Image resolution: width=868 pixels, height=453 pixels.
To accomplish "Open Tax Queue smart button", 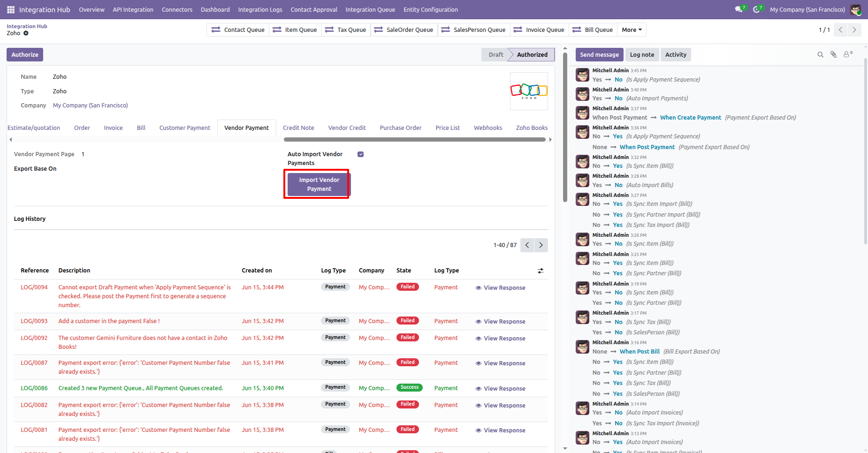I will click(x=346, y=30).
